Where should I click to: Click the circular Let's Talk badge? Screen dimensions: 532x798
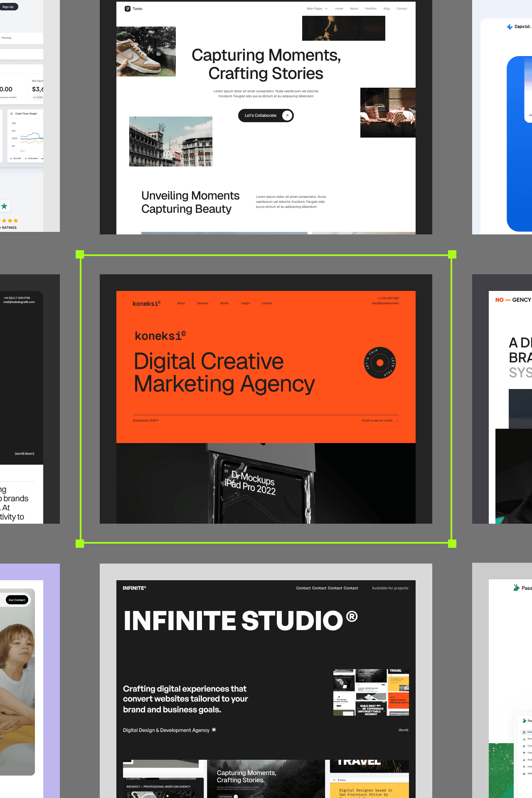(380, 363)
